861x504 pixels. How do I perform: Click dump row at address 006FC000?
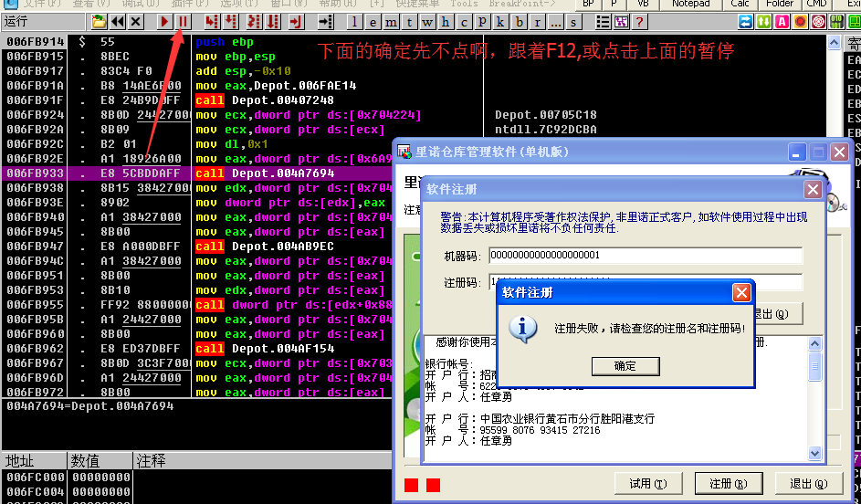[x=196, y=478]
